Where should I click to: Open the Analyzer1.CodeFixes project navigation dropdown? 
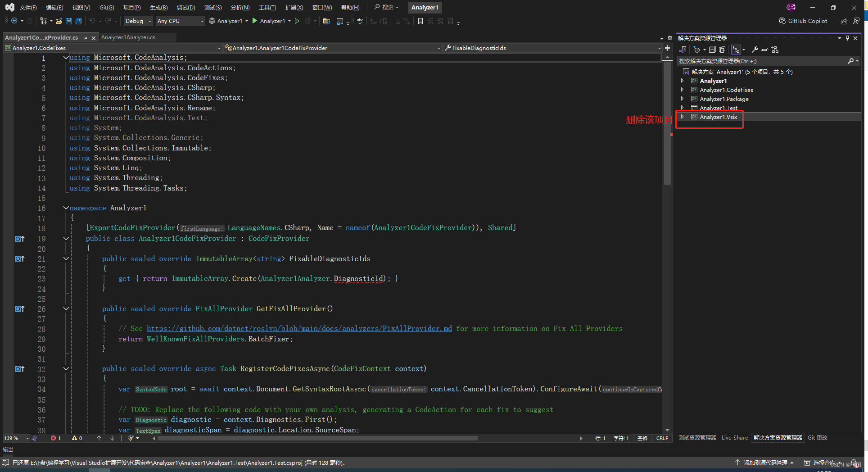(113, 48)
